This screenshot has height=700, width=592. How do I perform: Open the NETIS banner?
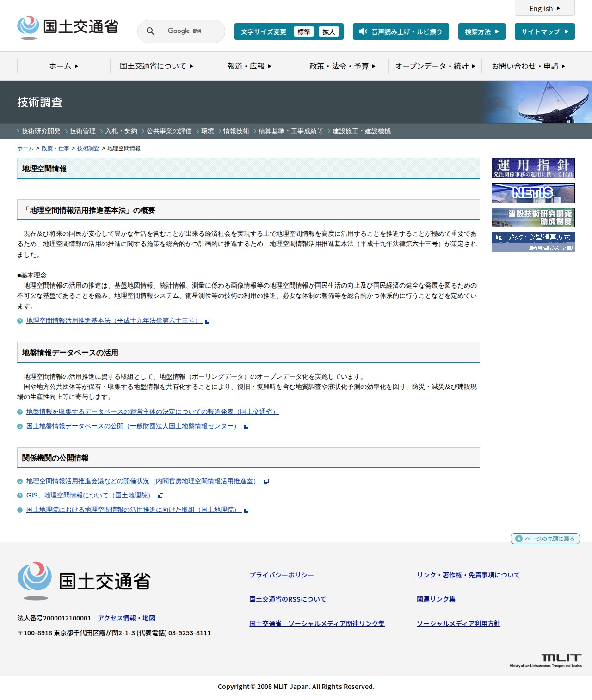point(533,193)
